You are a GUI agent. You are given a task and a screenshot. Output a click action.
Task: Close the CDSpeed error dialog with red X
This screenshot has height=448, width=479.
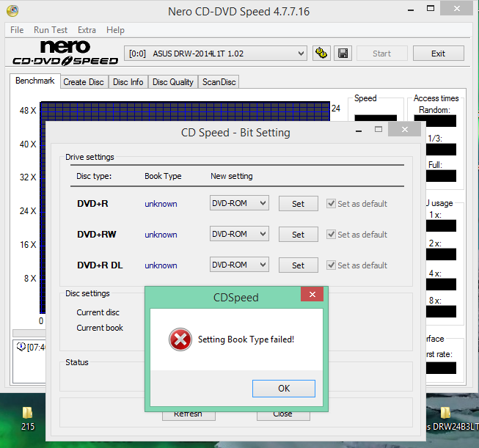[312, 294]
